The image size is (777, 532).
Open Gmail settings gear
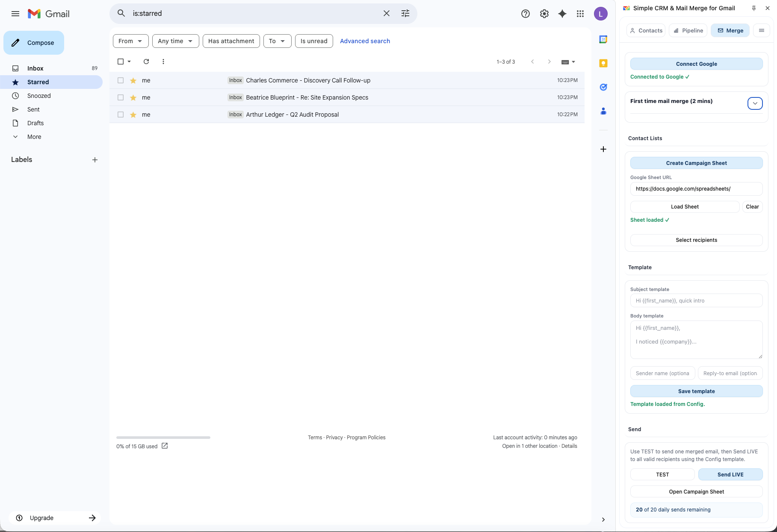[544, 13]
